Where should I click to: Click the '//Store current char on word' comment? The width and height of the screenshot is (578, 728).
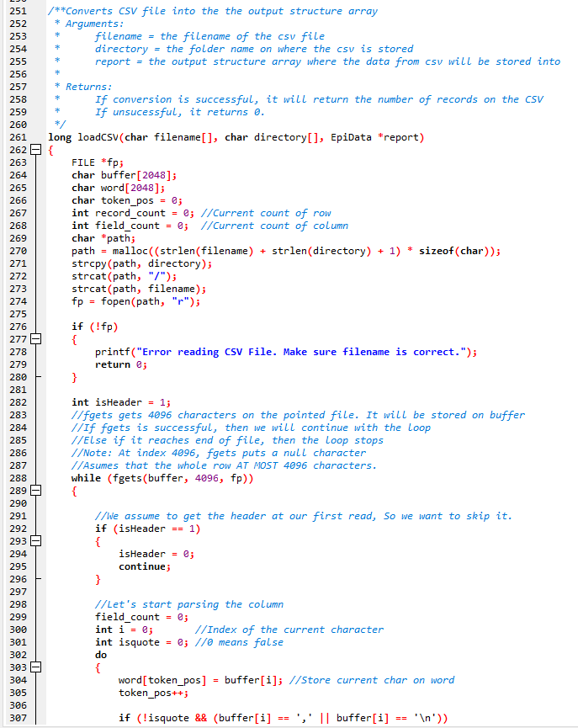tap(371, 680)
